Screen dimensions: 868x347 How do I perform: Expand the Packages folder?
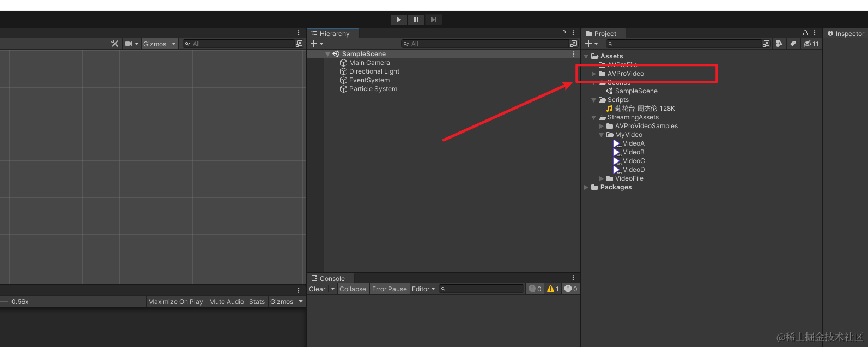(x=586, y=187)
